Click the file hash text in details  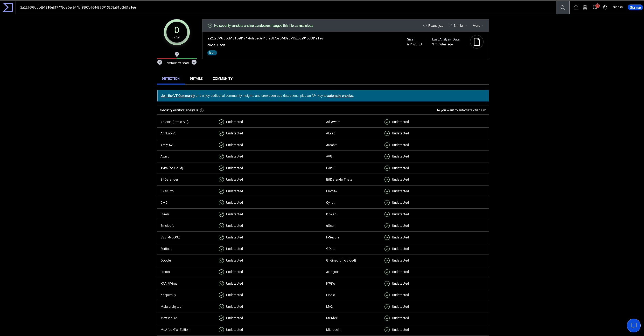(265, 38)
